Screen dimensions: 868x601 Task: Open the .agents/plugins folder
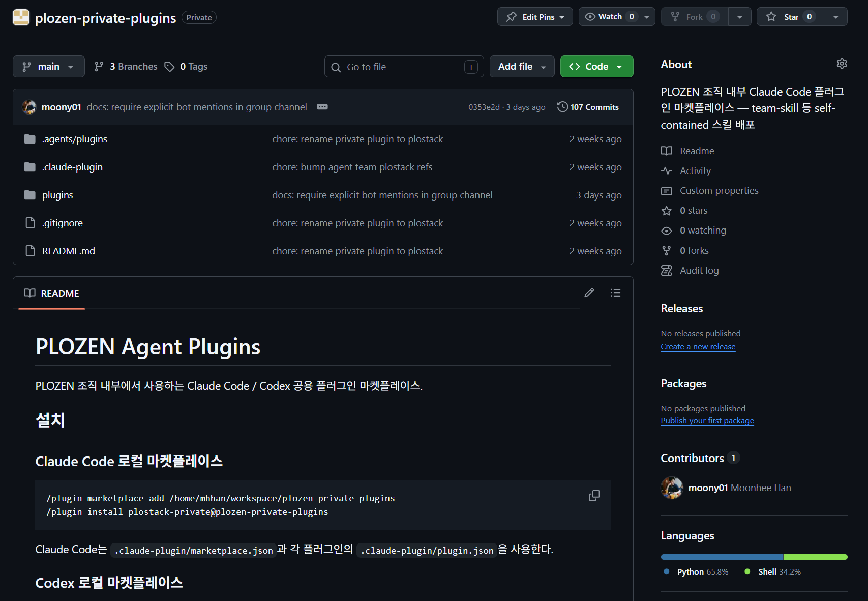point(75,139)
